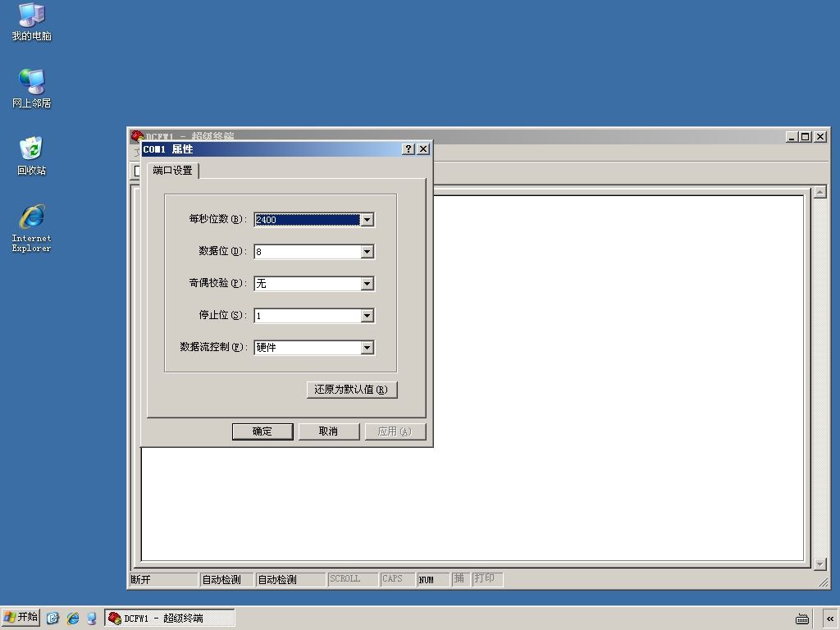The width and height of the screenshot is (840, 630).
Task: Confirm with the 确定 button
Action: click(x=262, y=431)
